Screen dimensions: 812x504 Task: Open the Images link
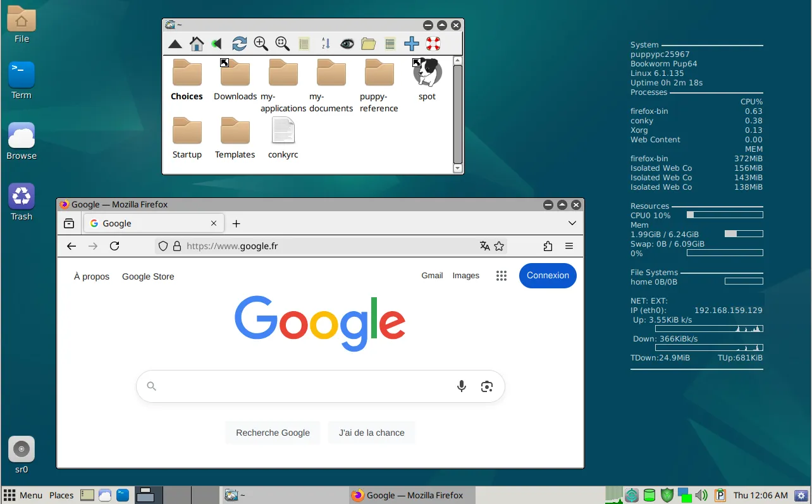[x=466, y=276]
